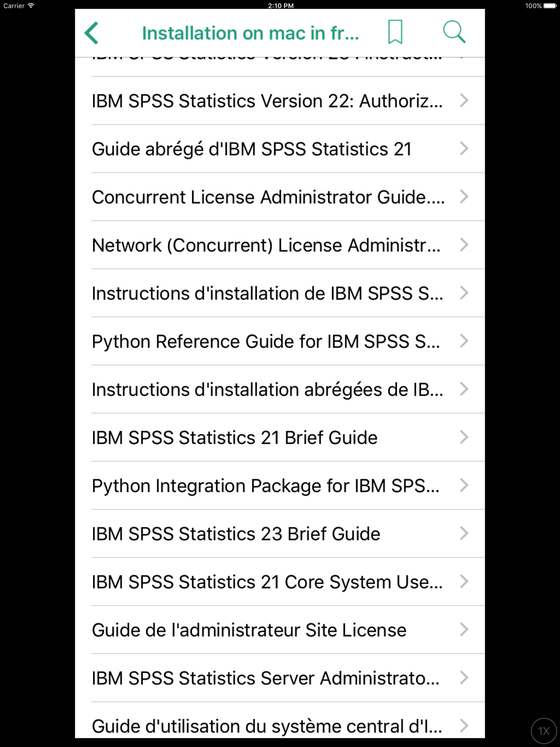
Task: Open search with the magnifier icon
Action: tap(454, 32)
